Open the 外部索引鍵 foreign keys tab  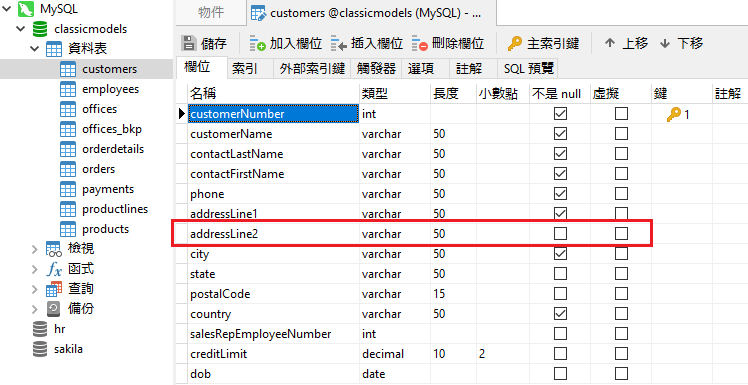[312, 69]
